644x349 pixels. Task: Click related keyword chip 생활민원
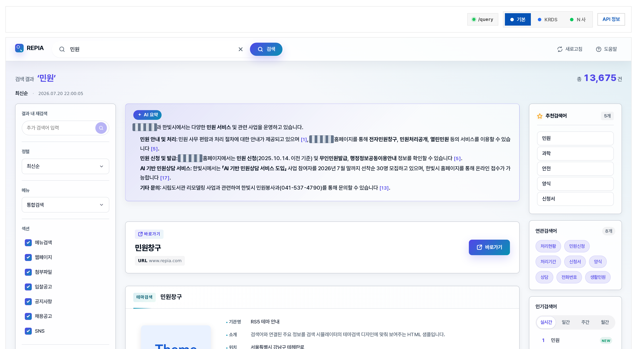pyautogui.click(x=598, y=277)
